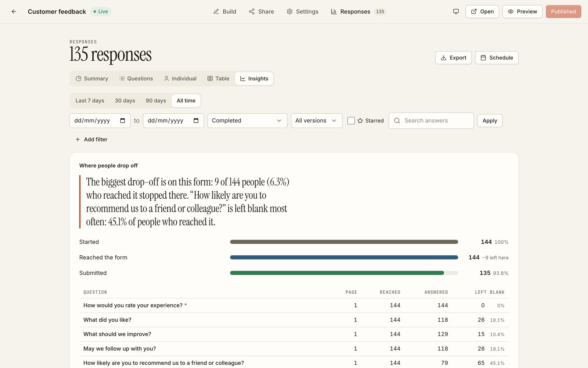Image resolution: width=588 pixels, height=368 pixels.
Task: Click the row 'May we follow up with you?'
Action: click(x=294, y=349)
